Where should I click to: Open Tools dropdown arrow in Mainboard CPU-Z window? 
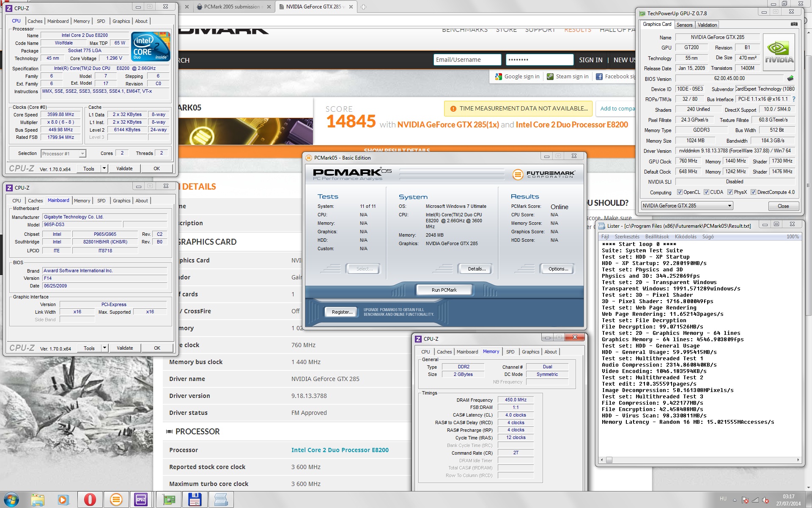pos(104,348)
